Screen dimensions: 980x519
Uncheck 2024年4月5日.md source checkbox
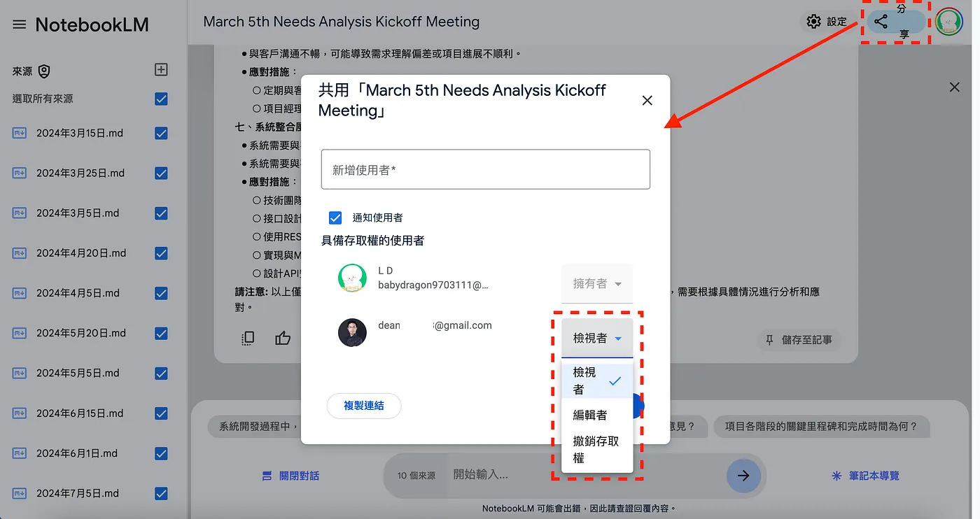point(161,293)
